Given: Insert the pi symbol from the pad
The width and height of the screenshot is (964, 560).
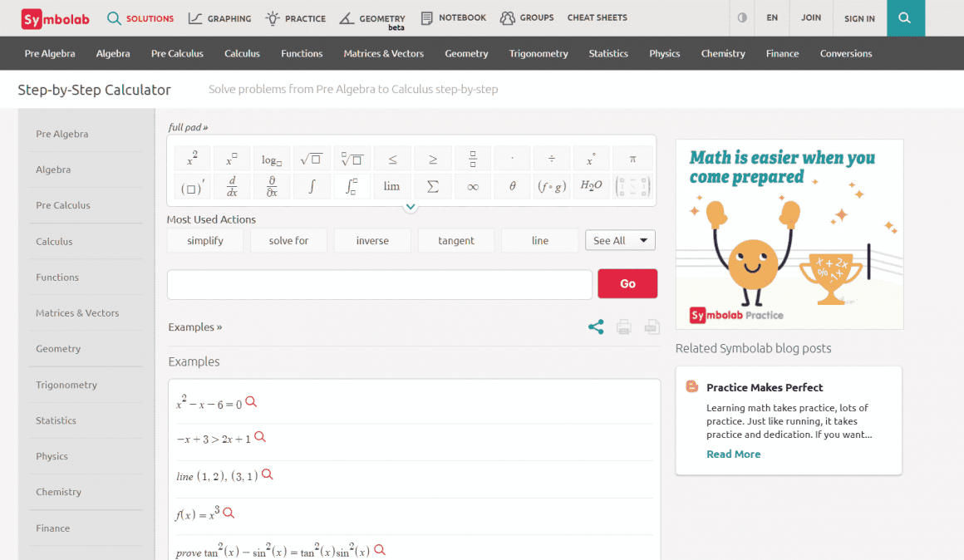Looking at the screenshot, I should click(x=632, y=158).
